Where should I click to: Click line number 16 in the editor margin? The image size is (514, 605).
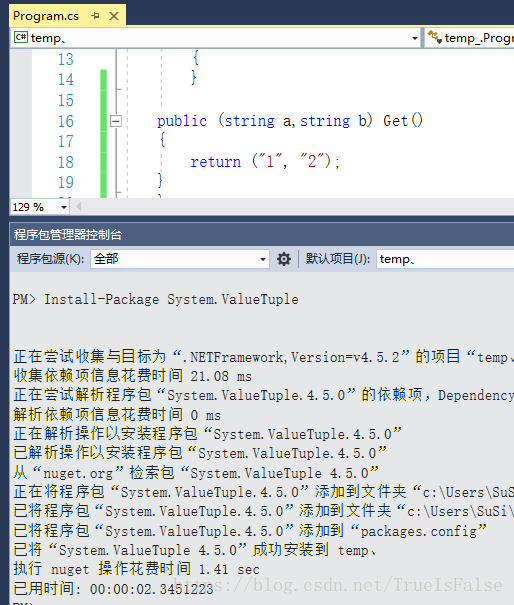coord(66,121)
